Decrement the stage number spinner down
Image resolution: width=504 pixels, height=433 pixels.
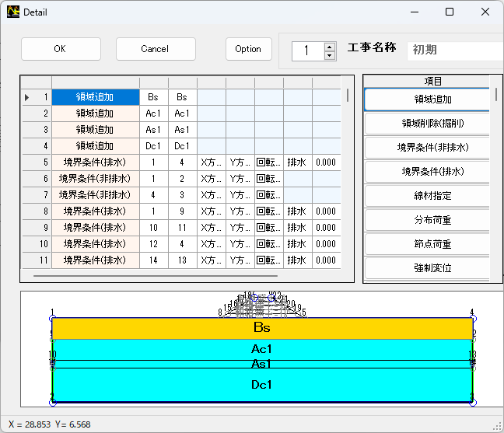click(x=330, y=55)
